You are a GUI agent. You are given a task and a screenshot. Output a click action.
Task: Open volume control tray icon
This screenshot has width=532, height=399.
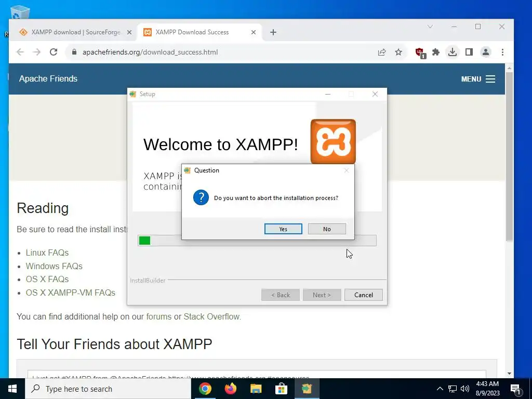(465, 389)
